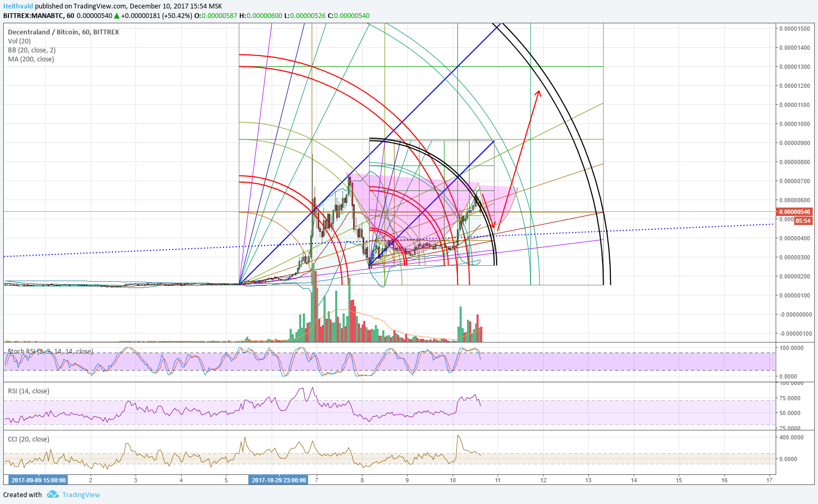Click the red 0.00000540 current price tag
The height and width of the screenshot is (504, 818).
[x=794, y=212]
